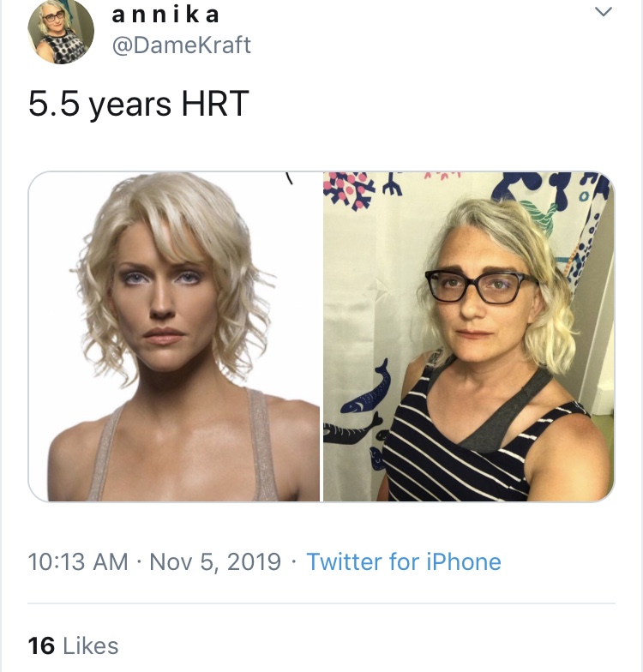Viewport: 643px width, 672px height.
Task: Click the word "HRT" in the tweet
Action: pos(214,105)
